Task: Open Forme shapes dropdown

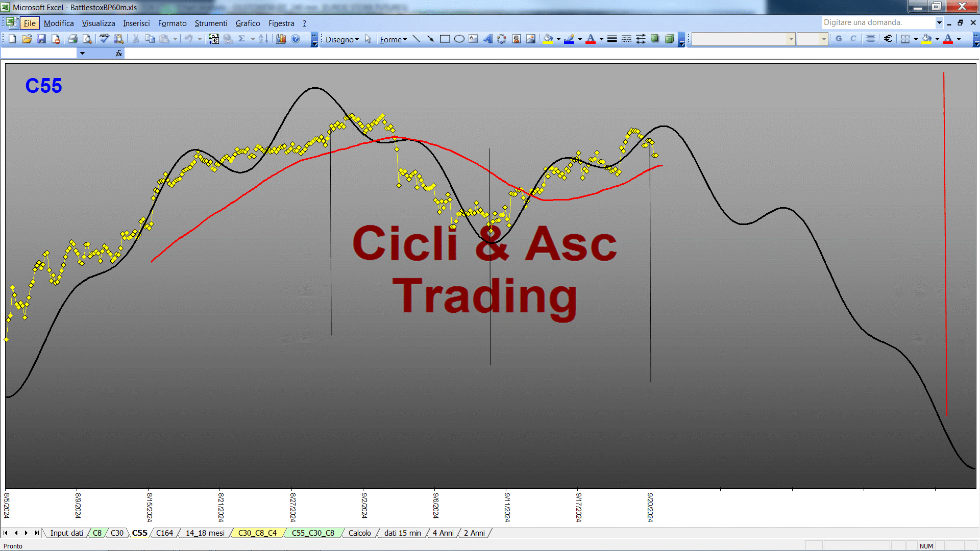Action: (394, 39)
